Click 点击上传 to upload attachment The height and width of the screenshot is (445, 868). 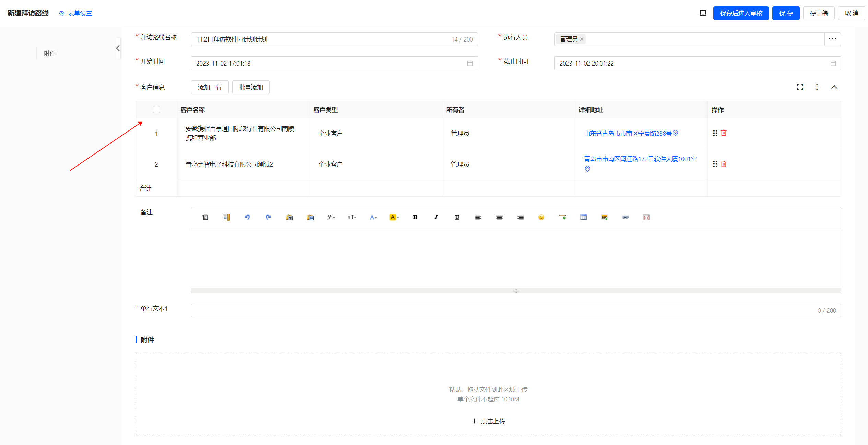pos(489,421)
